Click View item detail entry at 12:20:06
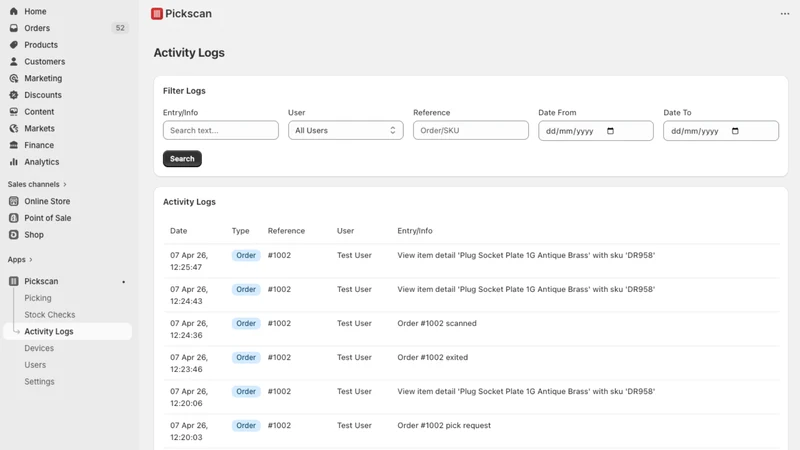 pos(526,391)
